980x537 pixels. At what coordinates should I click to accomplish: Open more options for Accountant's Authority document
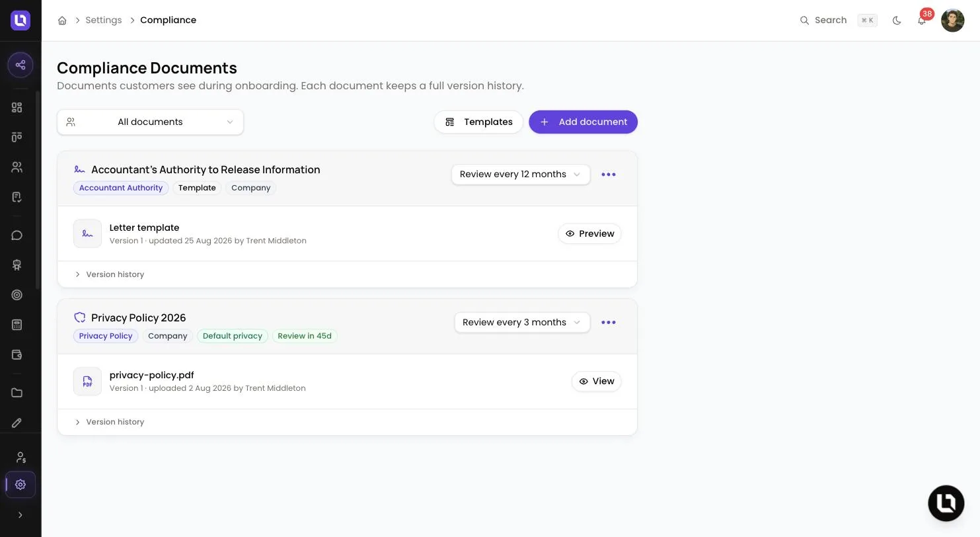(609, 175)
